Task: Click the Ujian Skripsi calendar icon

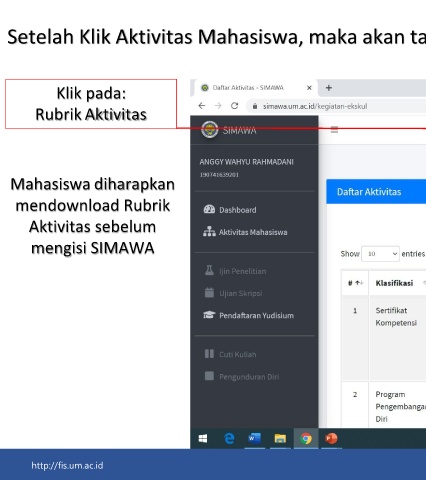Action: 209,292
